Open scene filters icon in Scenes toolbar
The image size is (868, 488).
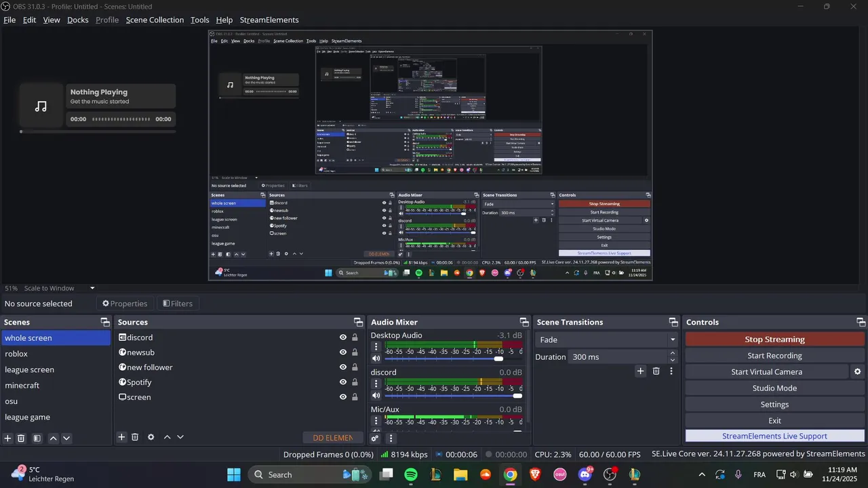click(x=37, y=439)
